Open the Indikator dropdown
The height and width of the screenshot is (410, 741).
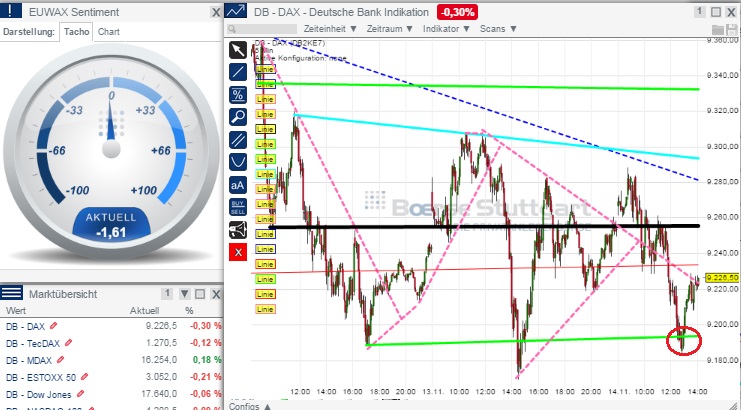[447, 29]
